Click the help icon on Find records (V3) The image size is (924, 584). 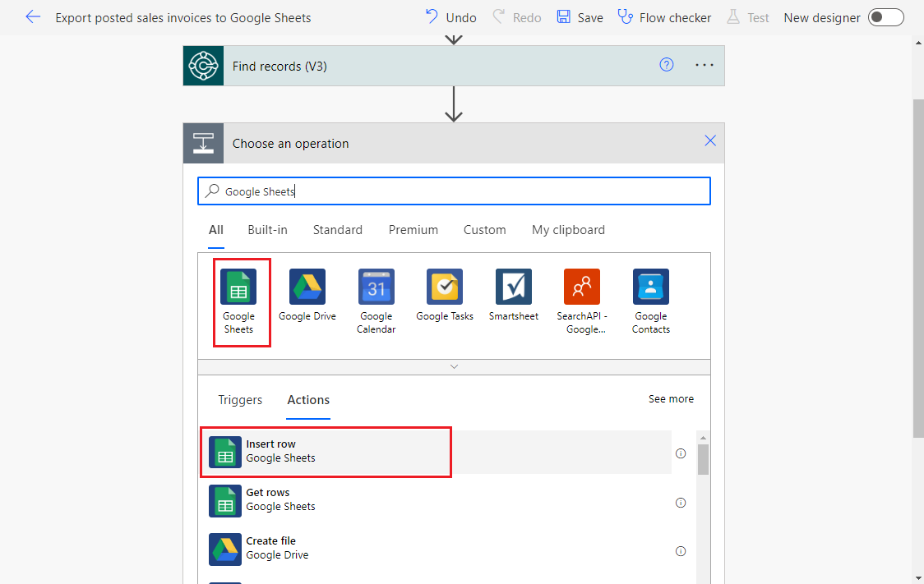point(666,65)
